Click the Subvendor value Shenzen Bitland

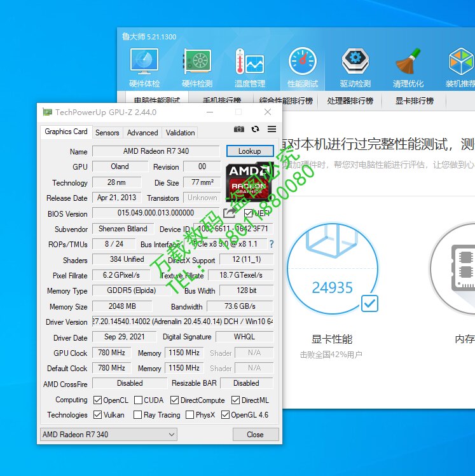click(123, 229)
